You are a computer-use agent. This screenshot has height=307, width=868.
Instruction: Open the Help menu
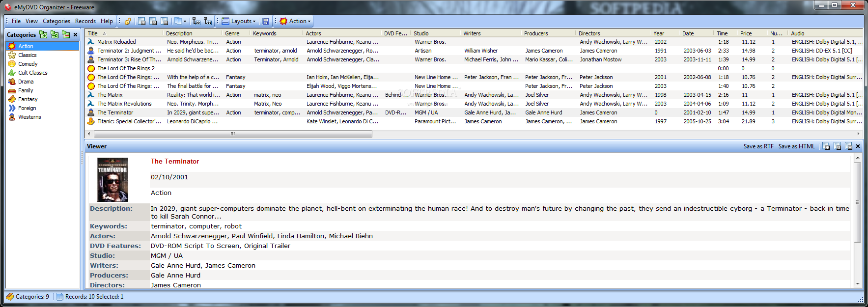107,21
